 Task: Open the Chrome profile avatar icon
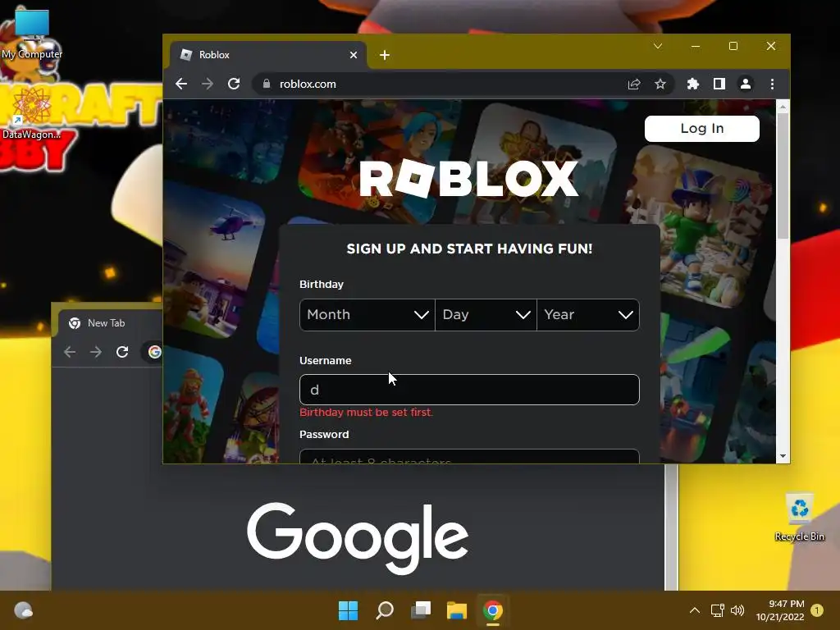point(745,84)
